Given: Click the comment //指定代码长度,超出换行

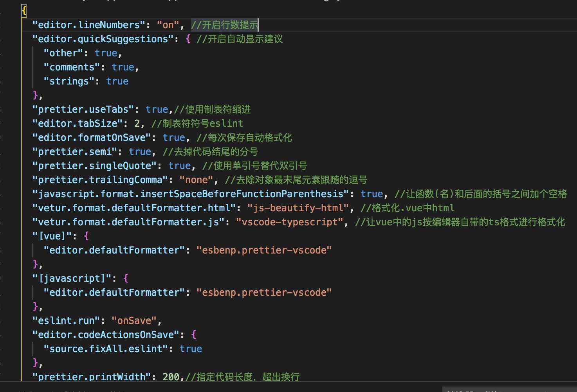Looking at the screenshot, I should point(242,377).
